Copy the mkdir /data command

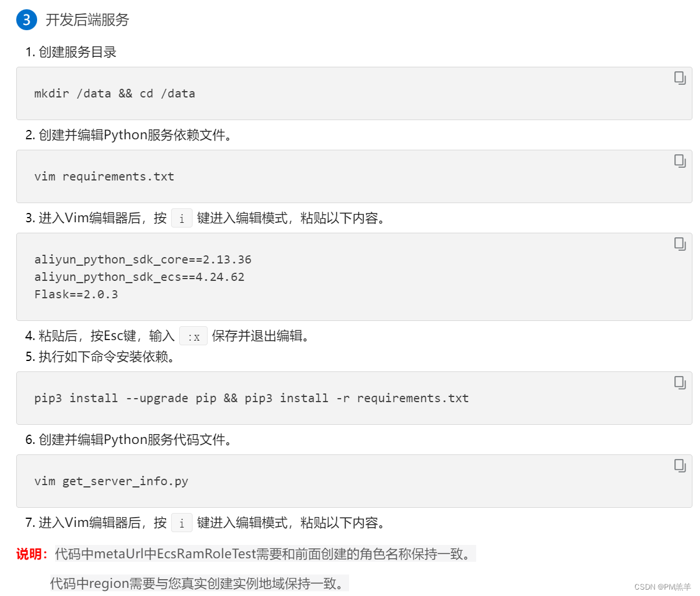point(680,78)
